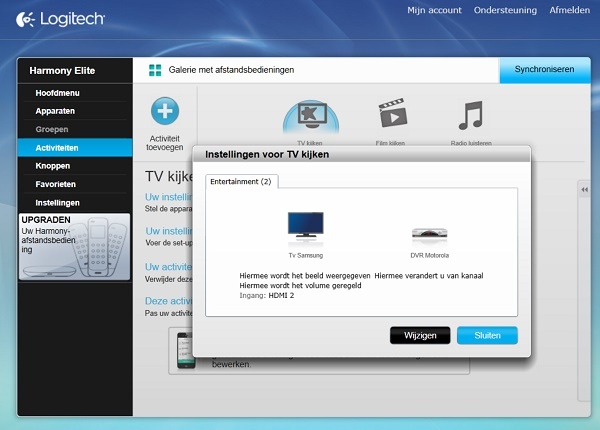This screenshot has height=430, width=600.
Task: Click the Activiteit toevoegen label
Action: 165,143
